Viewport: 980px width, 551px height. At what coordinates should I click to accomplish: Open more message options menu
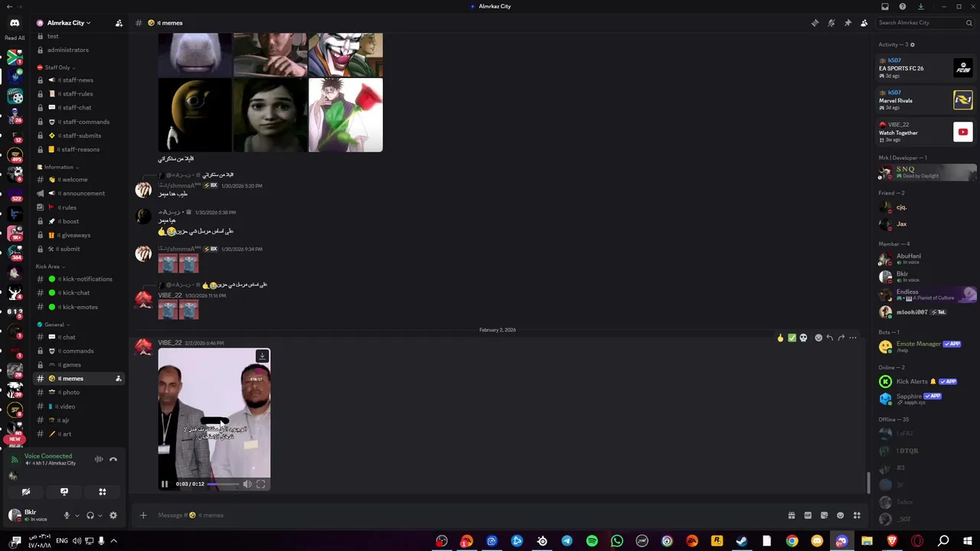853,337
